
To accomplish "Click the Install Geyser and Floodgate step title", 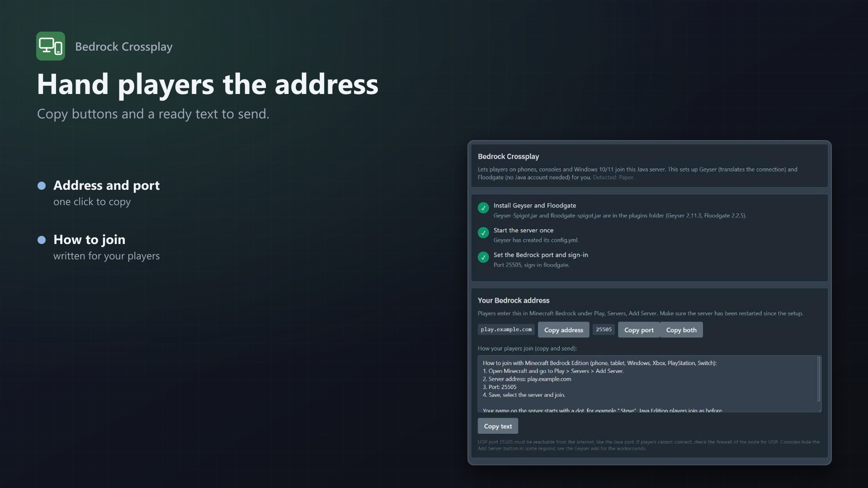I will pos(535,206).
